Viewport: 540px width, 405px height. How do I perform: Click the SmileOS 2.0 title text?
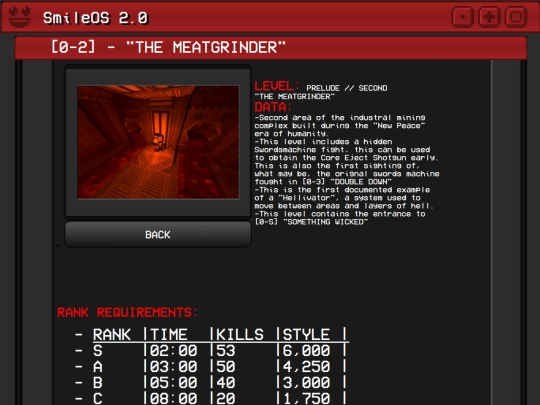[x=95, y=18]
